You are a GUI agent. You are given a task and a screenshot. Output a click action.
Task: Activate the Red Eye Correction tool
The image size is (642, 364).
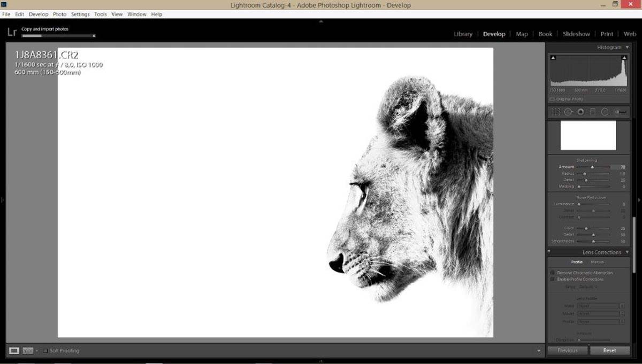580,112
